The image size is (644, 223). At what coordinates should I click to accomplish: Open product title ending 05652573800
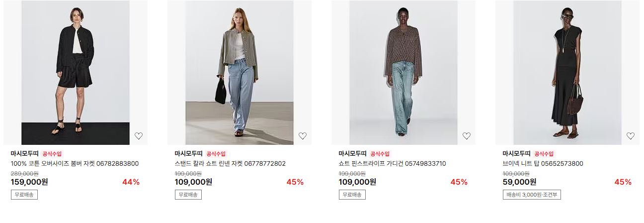pos(543,163)
